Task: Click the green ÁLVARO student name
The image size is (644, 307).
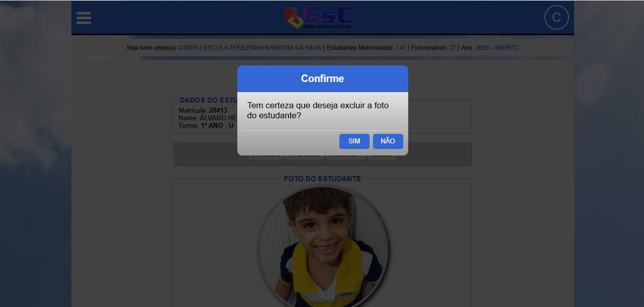Action: [218, 118]
